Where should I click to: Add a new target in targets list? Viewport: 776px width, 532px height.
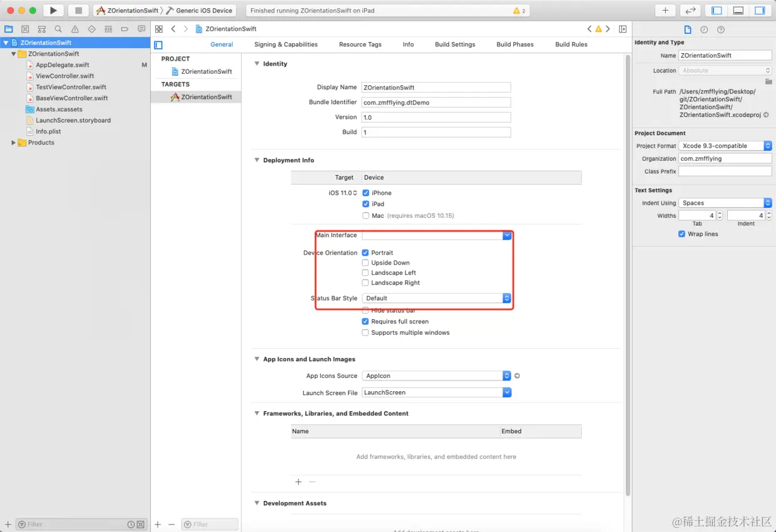click(158, 524)
